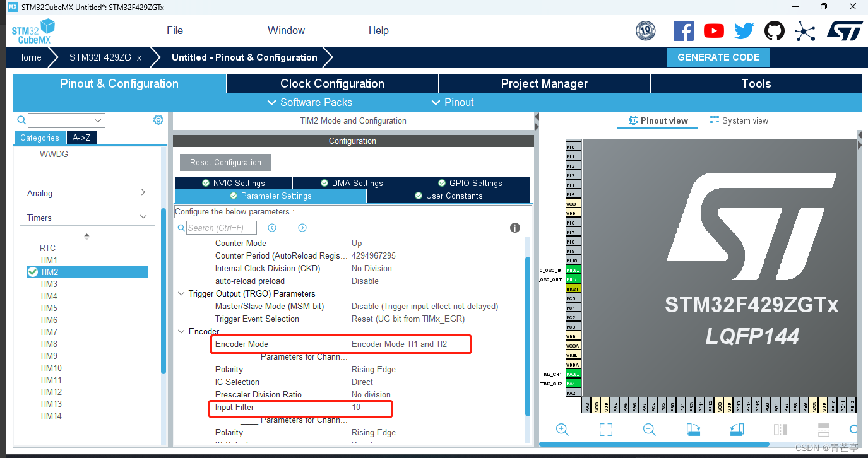Rotate the chip clockwise
868x458 pixels.
693,430
